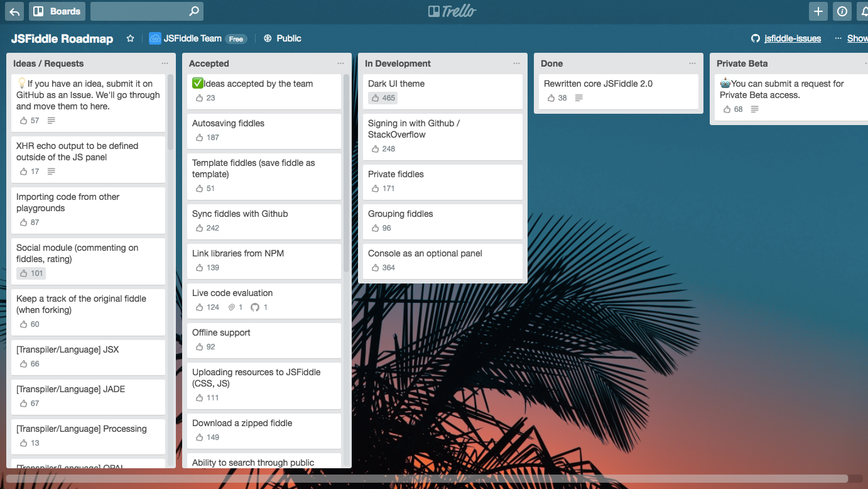Open the Sync fiddles with Github card
868x489 pixels.
(x=264, y=222)
